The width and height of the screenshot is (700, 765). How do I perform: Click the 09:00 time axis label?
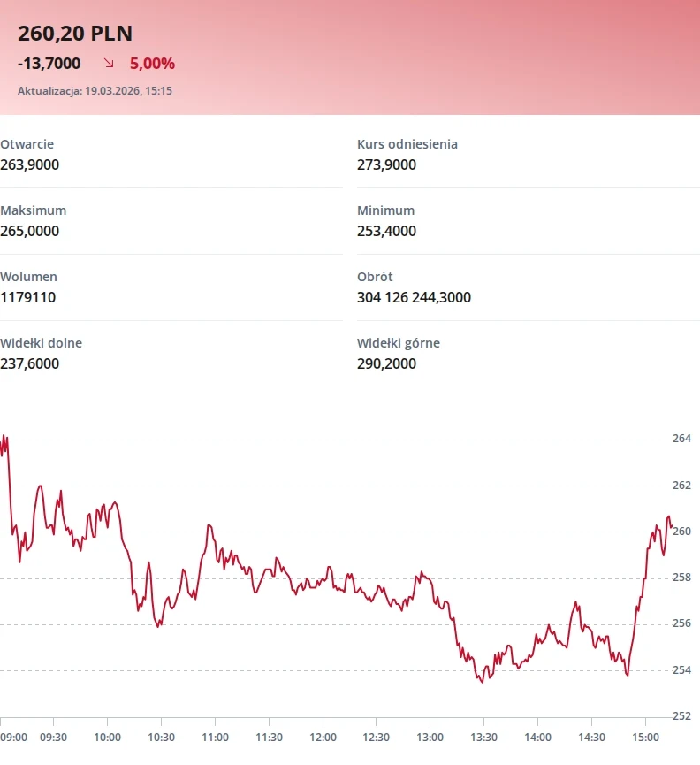pyautogui.click(x=14, y=737)
